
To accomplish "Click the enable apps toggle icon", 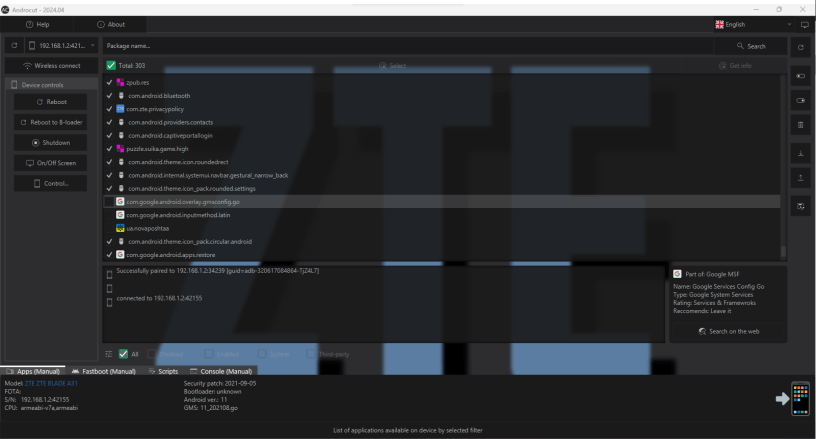I will point(801,100).
